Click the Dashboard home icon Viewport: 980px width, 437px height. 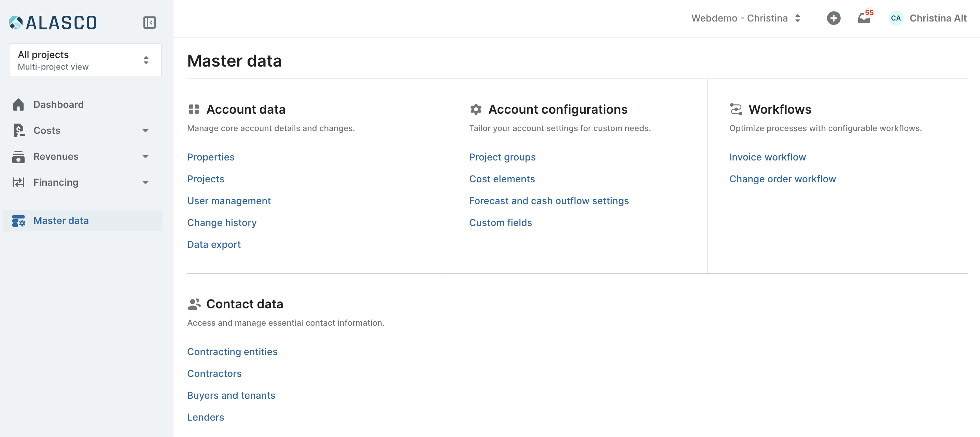(x=18, y=104)
